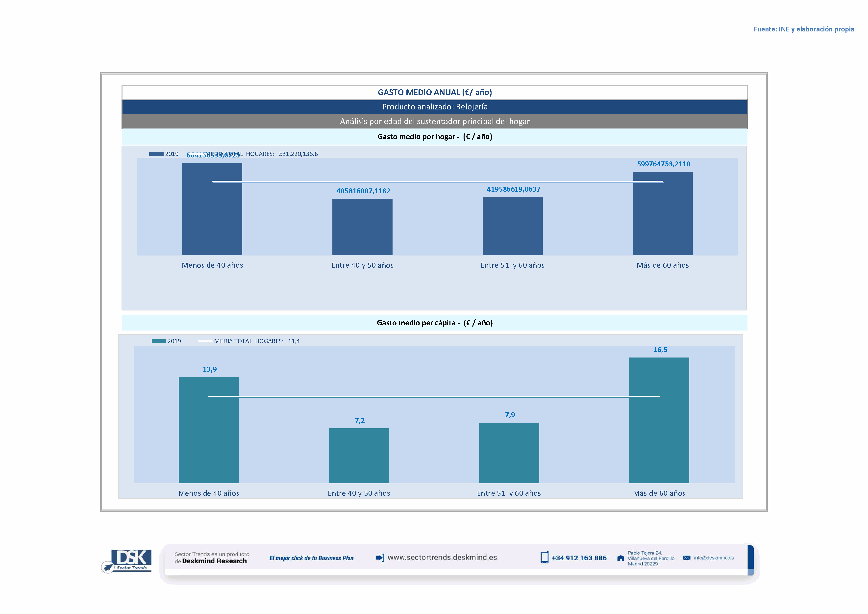Click the house address icon in footer
Screen dimensions: 868x614
click(620, 558)
